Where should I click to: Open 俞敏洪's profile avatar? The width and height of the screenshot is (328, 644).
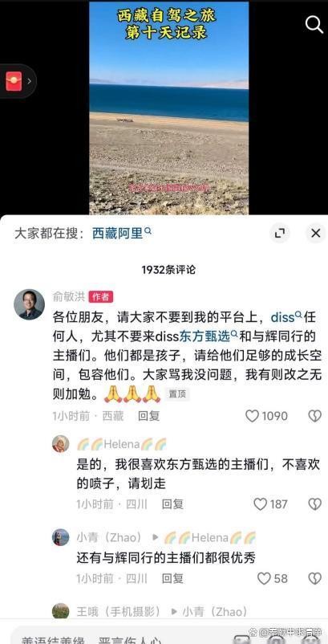pyautogui.click(x=29, y=304)
